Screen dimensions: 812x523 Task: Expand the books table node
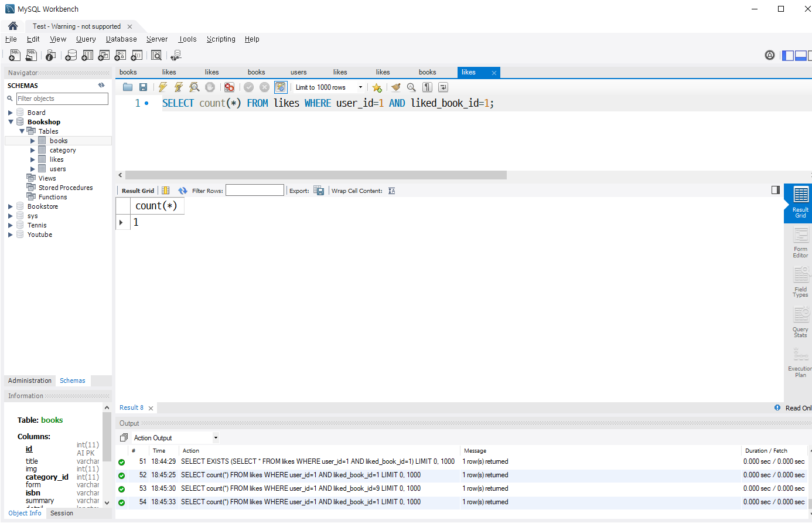pos(33,141)
